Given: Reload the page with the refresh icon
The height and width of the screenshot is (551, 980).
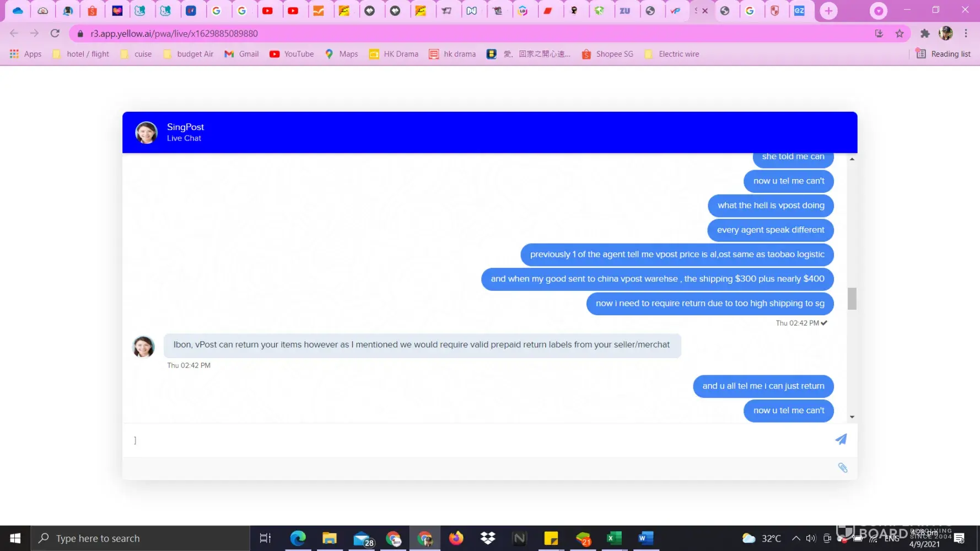Looking at the screenshot, I should tap(55, 34).
